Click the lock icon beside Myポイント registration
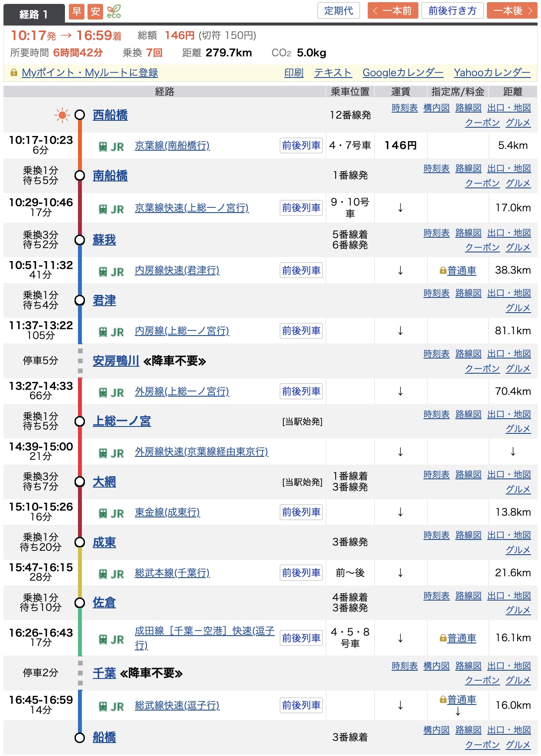The height and width of the screenshot is (756, 541). pyautogui.click(x=14, y=73)
